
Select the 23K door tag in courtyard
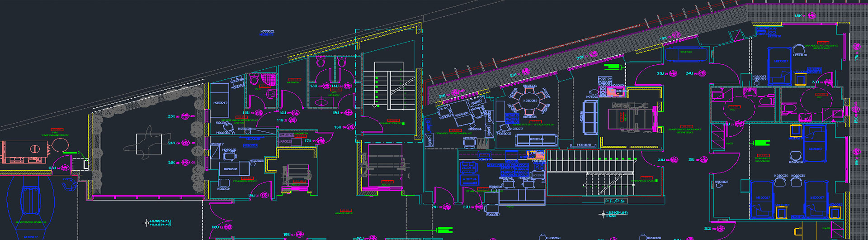[172, 116]
